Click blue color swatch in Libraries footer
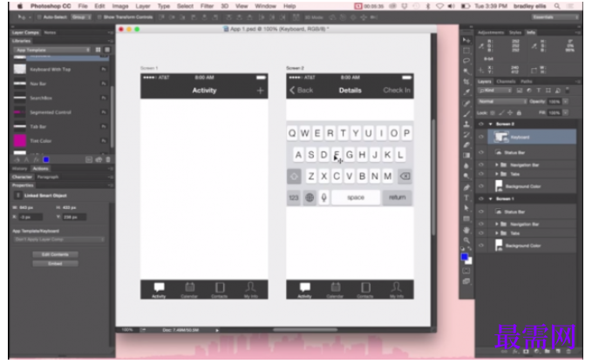The height and width of the screenshot is (364, 592). 46,159
